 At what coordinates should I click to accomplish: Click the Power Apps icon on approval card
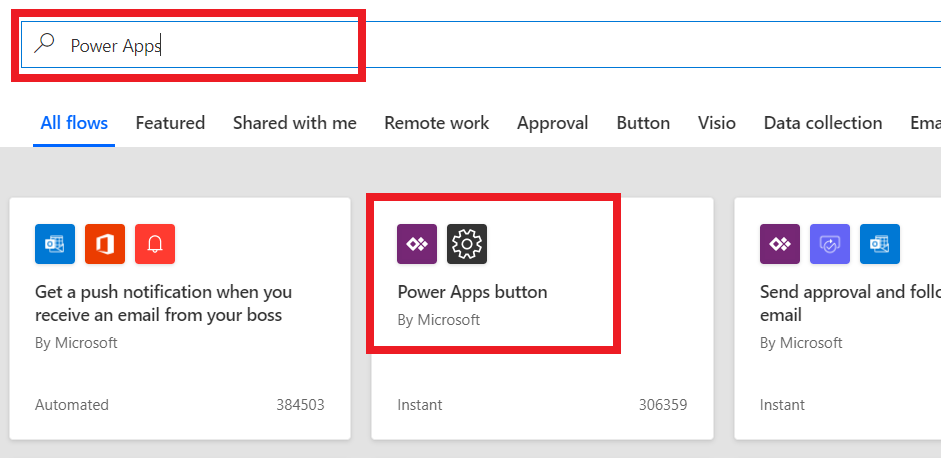tap(780, 244)
